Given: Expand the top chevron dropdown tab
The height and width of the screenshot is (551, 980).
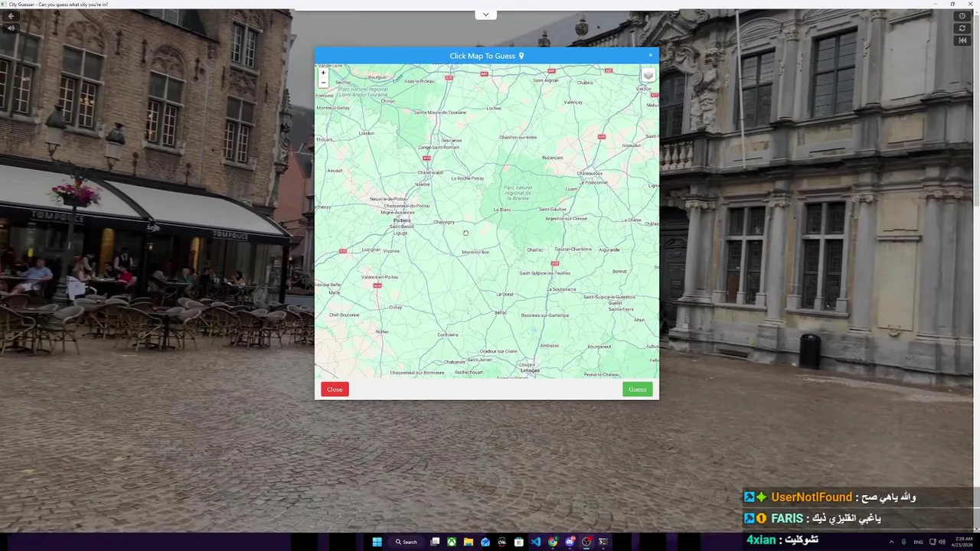Looking at the screenshot, I should coord(485,15).
